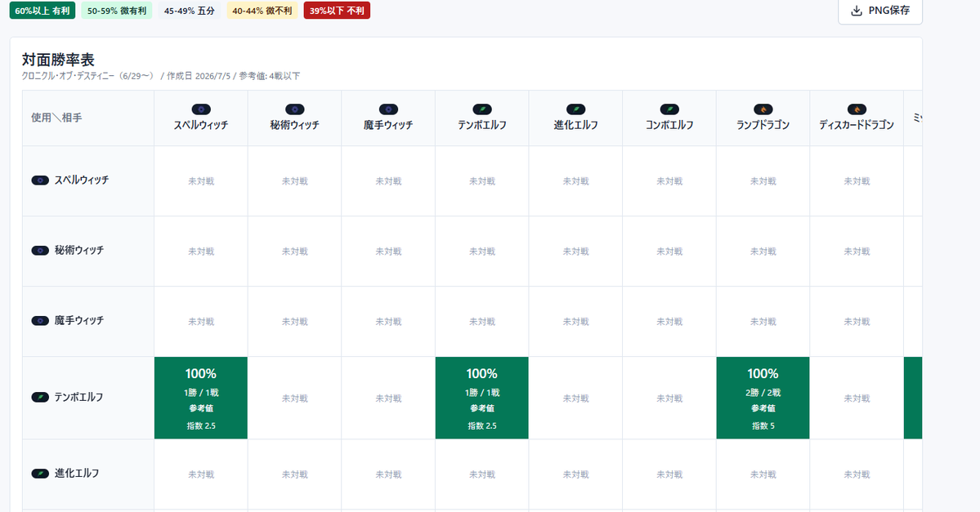The height and width of the screenshot is (512, 980).
Task: Click the テンポエルフ column header leaf icon
Action: pyautogui.click(x=482, y=109)
